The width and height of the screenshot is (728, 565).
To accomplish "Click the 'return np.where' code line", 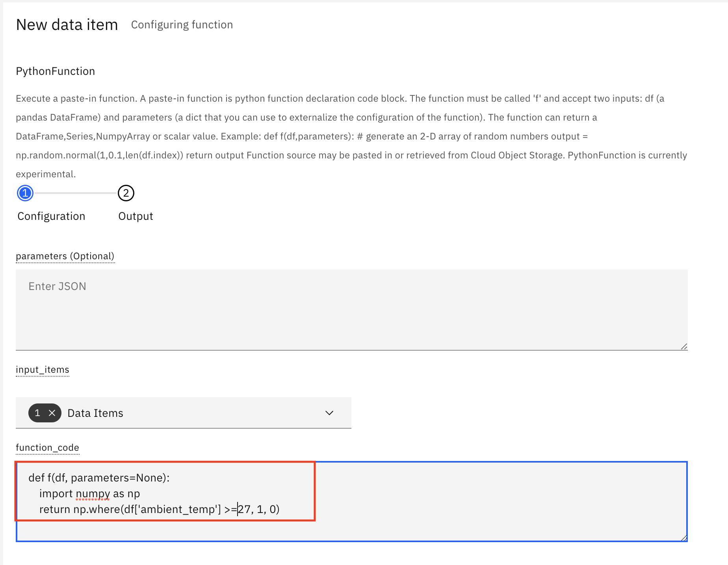I will coord(159,509).
